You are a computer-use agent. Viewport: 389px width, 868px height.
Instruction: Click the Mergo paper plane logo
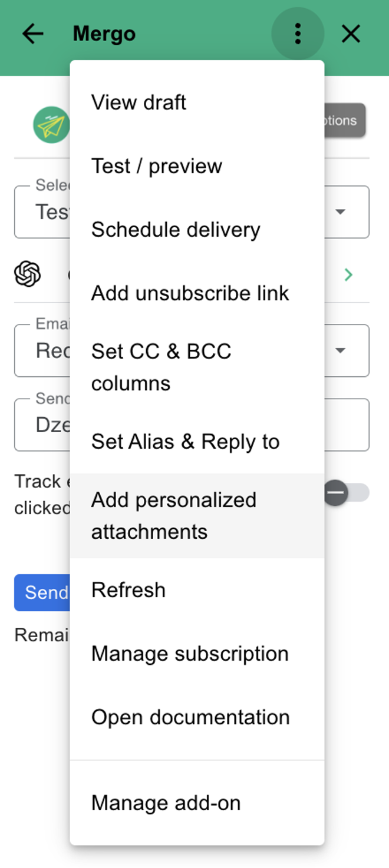(x=51, y=124)
